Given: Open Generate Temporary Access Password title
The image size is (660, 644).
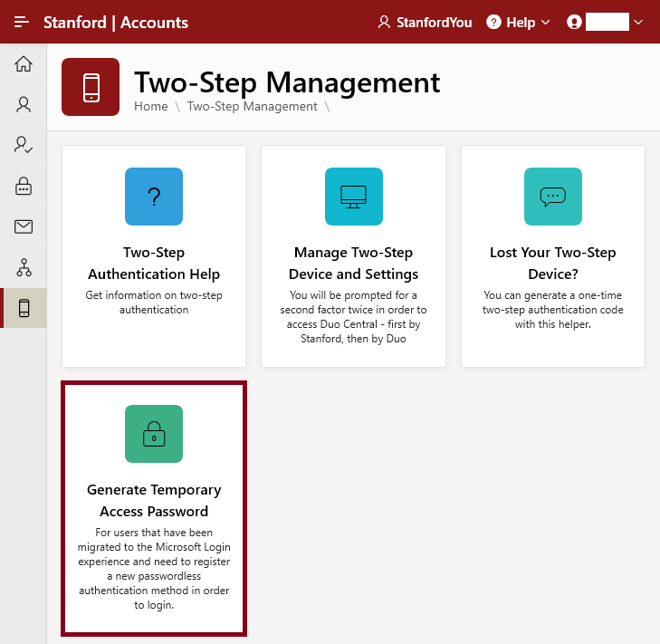Looking at the screenshot, I should 154,500.
